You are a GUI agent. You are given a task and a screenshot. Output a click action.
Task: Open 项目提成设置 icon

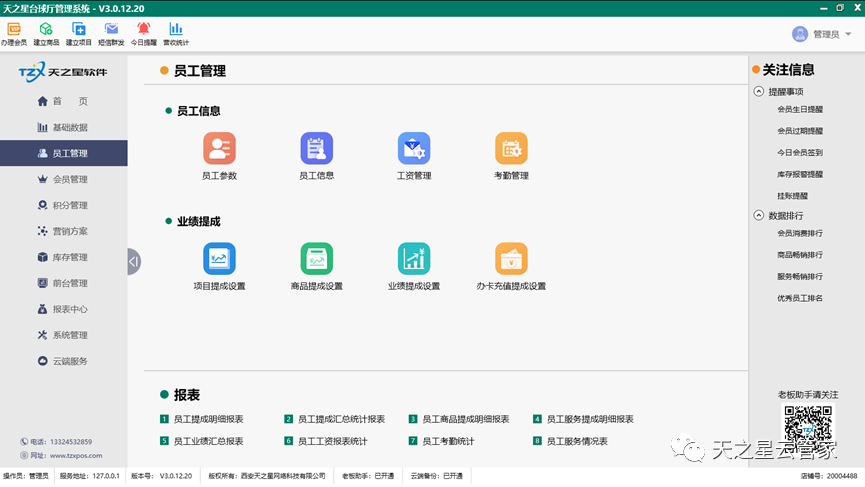click(x=219, y=259)
